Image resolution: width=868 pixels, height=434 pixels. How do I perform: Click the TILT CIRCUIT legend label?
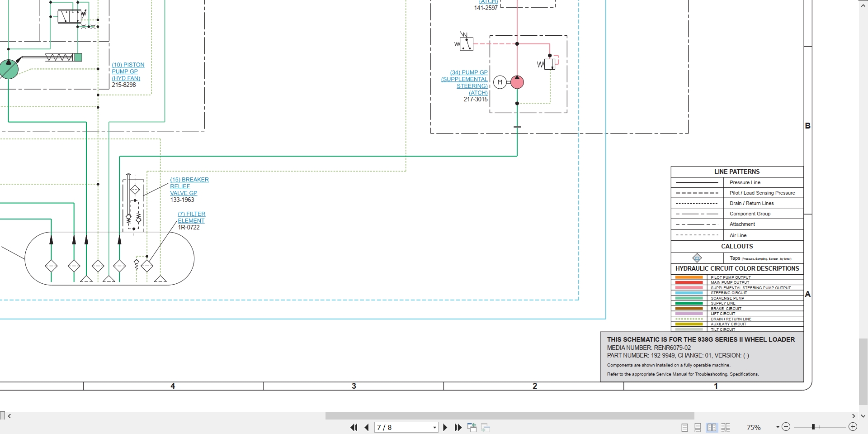[x=723, y=329]
